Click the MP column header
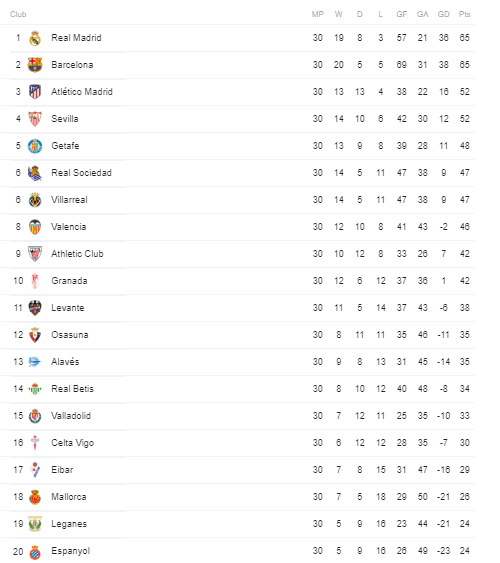This screenshot has width=500, height=563. (318, 14)
